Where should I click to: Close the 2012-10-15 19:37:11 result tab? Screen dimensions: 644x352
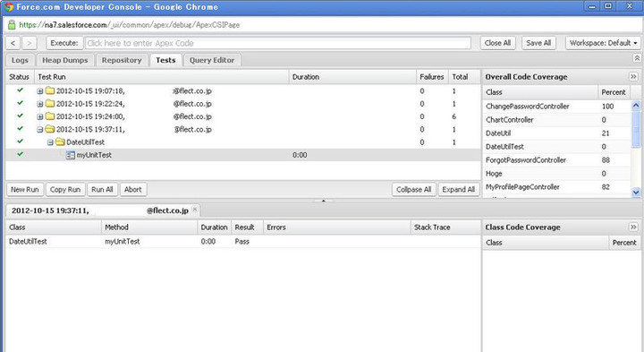coord(195,210)
